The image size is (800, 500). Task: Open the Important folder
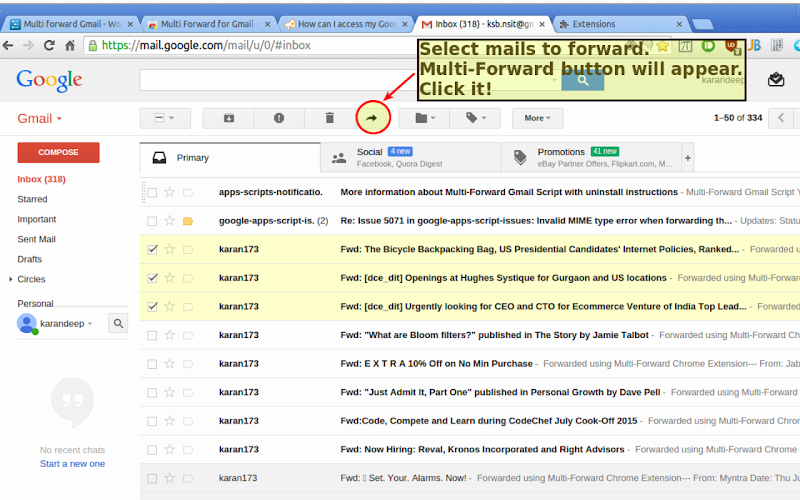coord(37,219)
